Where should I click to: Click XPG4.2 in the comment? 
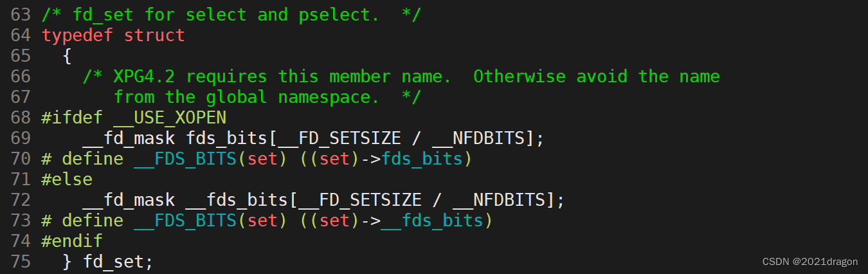point(144,77)
